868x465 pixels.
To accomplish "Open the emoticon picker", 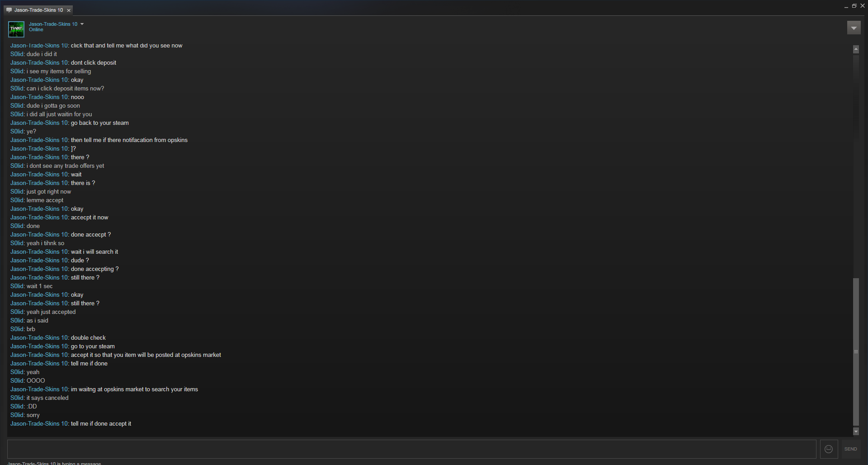I will [829, 449].
